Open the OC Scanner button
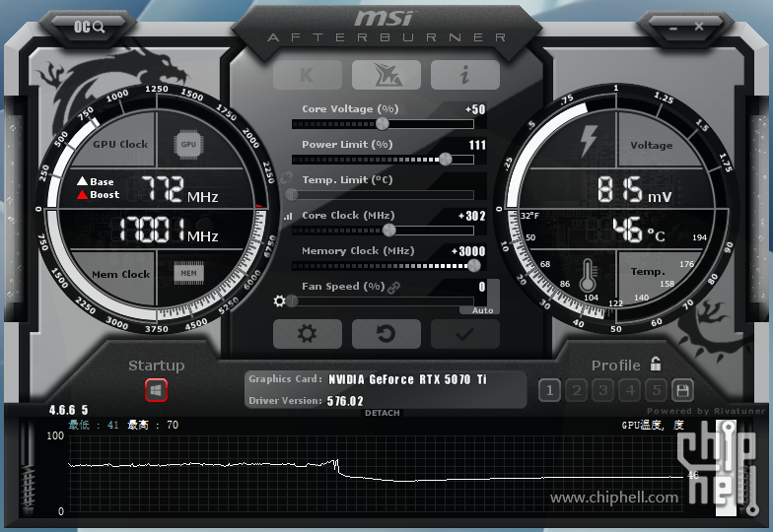Screen dimensions: 773x532 [x=89, y=27]
